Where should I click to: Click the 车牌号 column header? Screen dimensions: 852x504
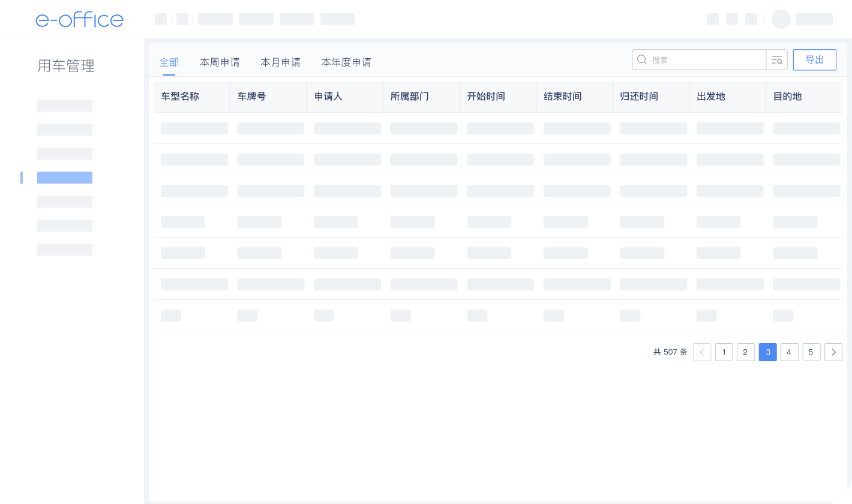268,97
